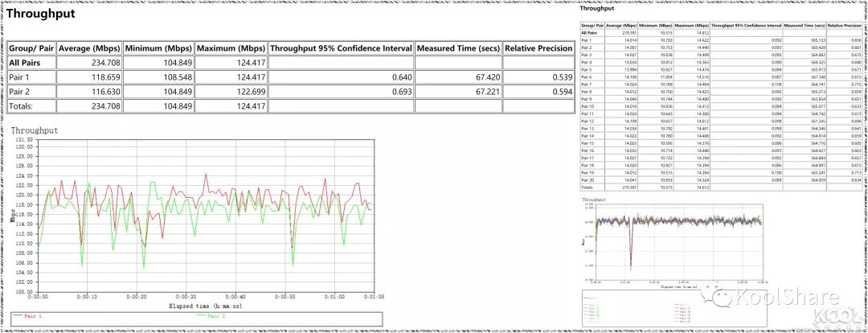Viewport: 868px width, 333px height.
Task: Click the large bold "Throughput" heading above the left table
Action: 41,14
